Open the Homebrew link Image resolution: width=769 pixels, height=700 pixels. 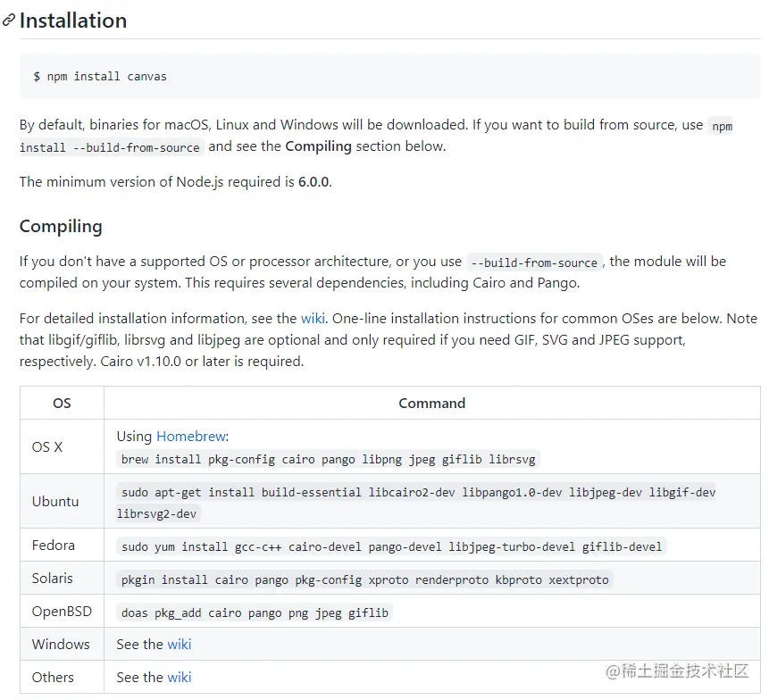point(191,437)
